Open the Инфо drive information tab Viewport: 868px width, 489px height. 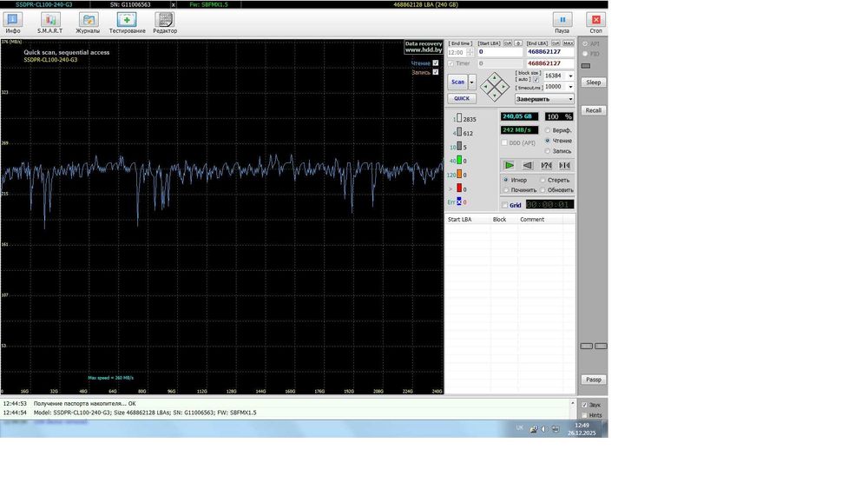tap(12, 23)
